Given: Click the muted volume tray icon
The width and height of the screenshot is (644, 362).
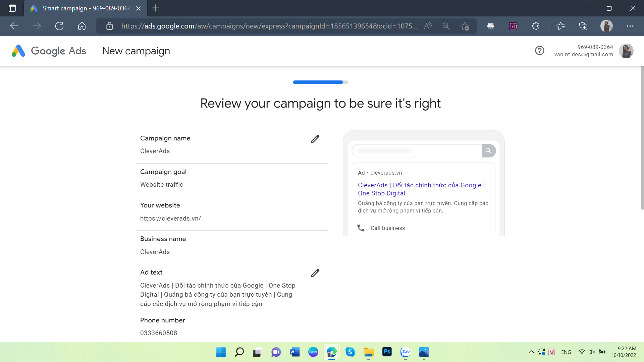Looking at the screenshot, I should pos(592,352).
